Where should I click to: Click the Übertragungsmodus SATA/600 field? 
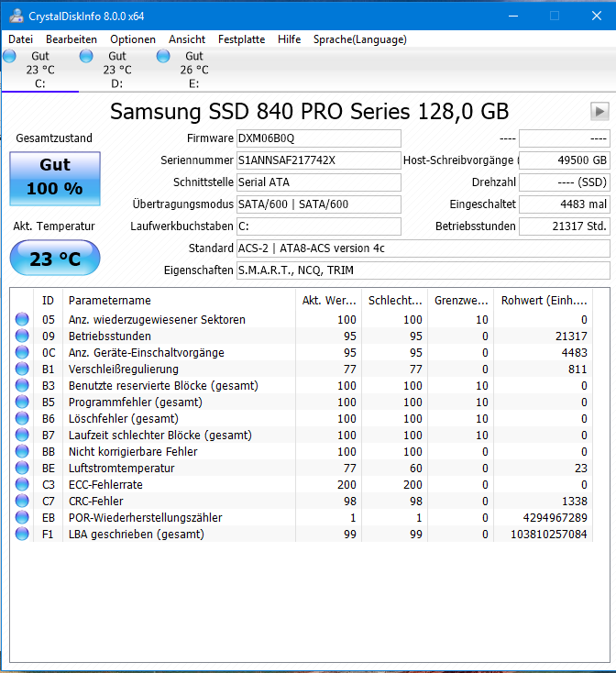(319, 204)
